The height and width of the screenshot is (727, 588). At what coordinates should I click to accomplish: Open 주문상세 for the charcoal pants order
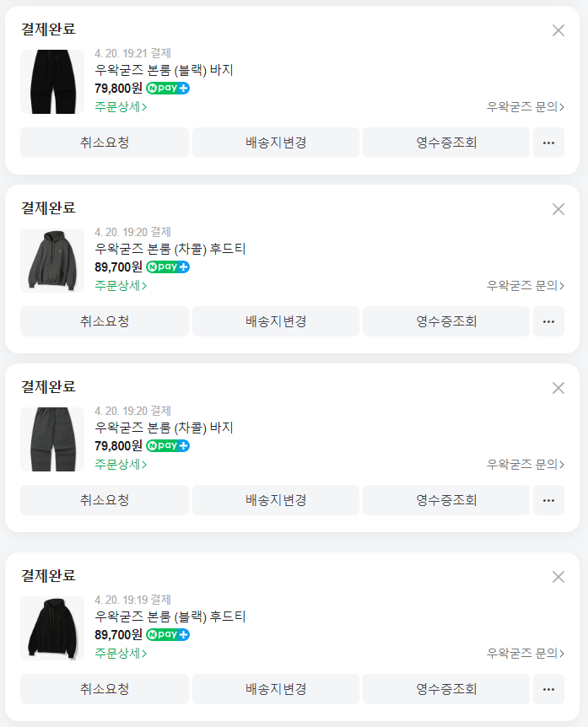[121, 464]
